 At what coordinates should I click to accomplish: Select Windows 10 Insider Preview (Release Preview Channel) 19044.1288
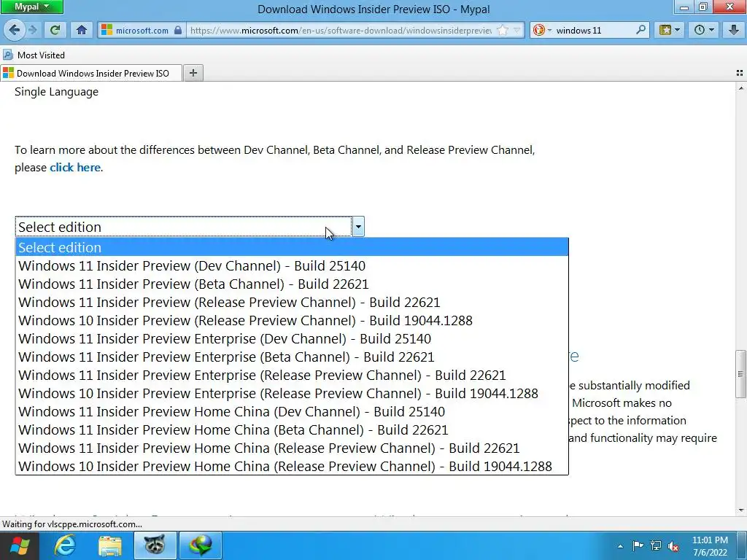point(292,321)
